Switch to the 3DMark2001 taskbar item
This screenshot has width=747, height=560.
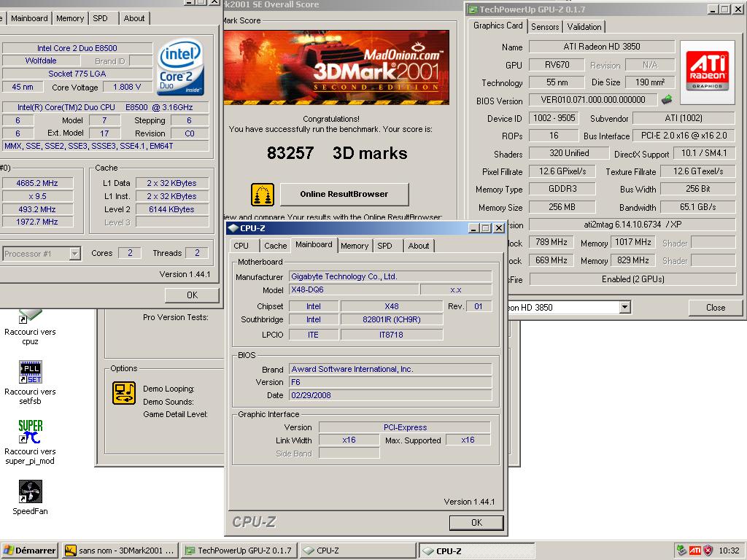point(120,551)
